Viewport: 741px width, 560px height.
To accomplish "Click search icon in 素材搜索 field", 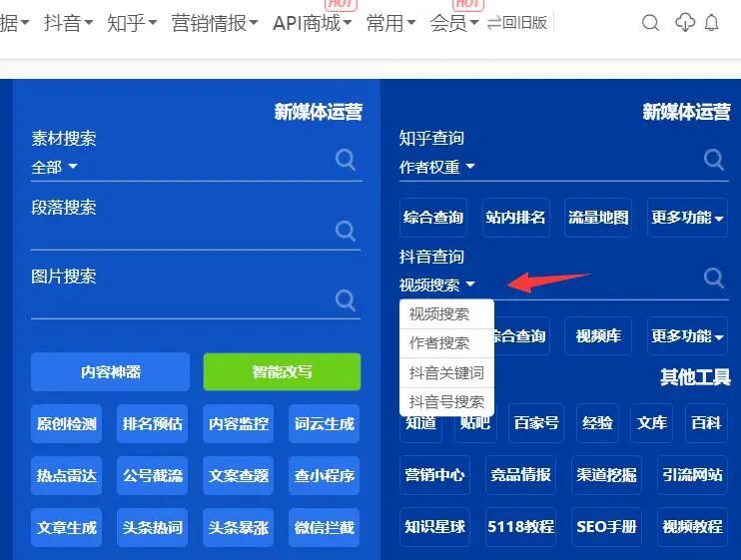I will coord(346,160).
